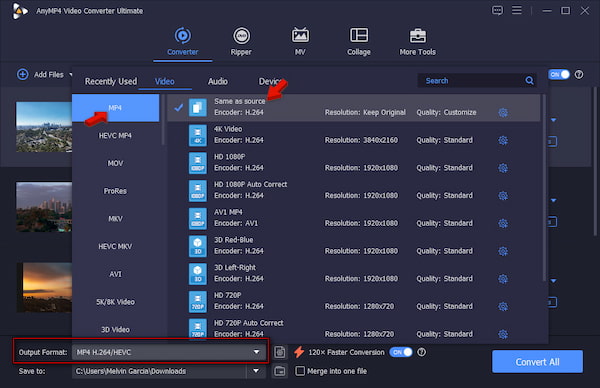Open settings gear for AV1 MP4

tap(503, 223)
